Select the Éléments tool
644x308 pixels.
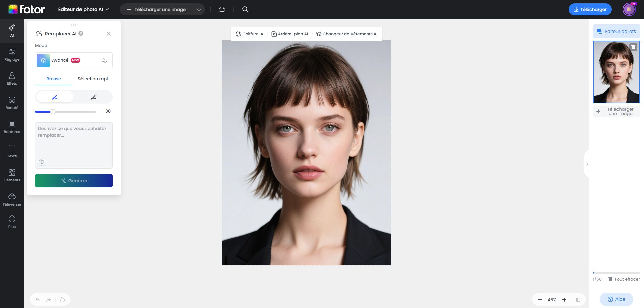coord(12,175)
